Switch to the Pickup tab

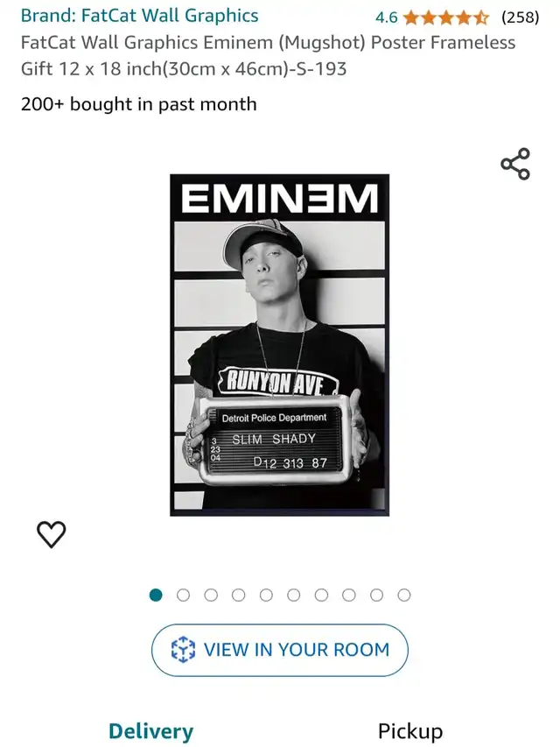click(x=410, y=731)
